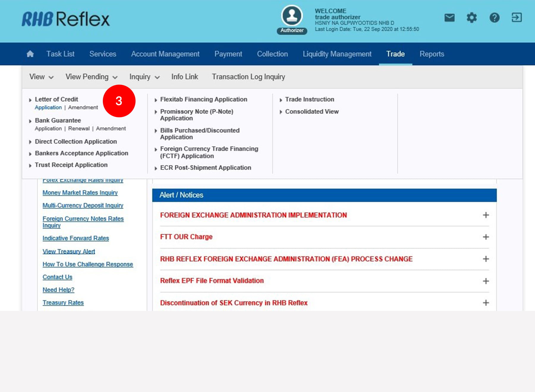Open the Inquiry dropdown menu
This screenshot has width=535, height=392.
pos(144,77)
